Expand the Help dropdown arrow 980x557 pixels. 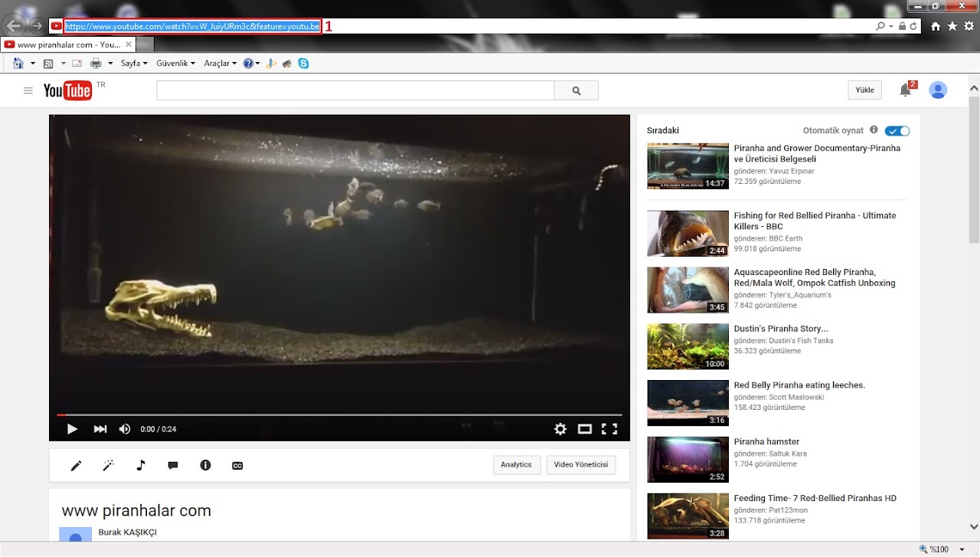point(257,64)
